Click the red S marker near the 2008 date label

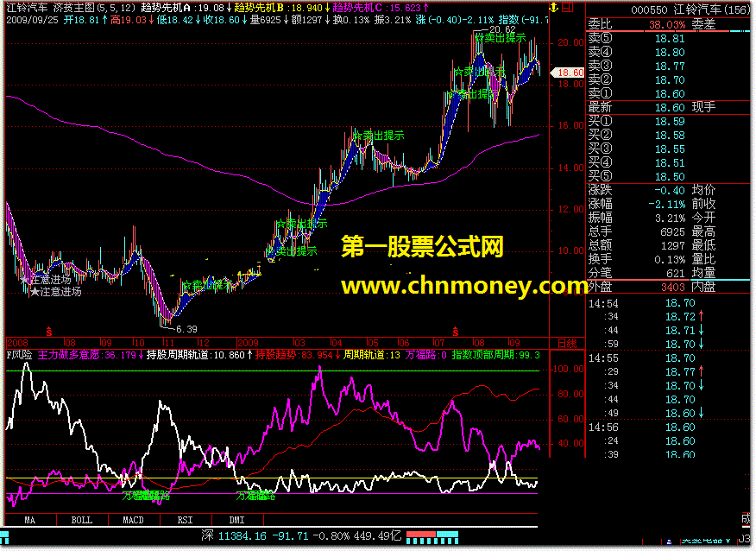click(x=48, y=332)
